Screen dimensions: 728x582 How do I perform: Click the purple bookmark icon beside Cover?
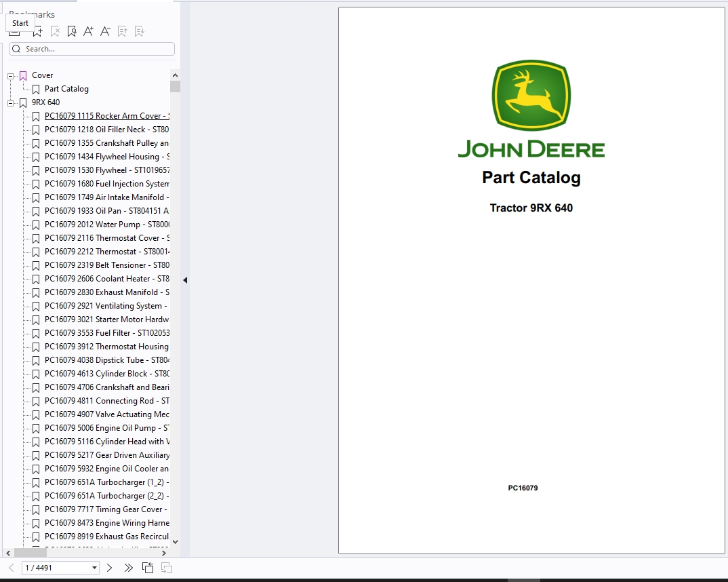click(x=23, y=76)
